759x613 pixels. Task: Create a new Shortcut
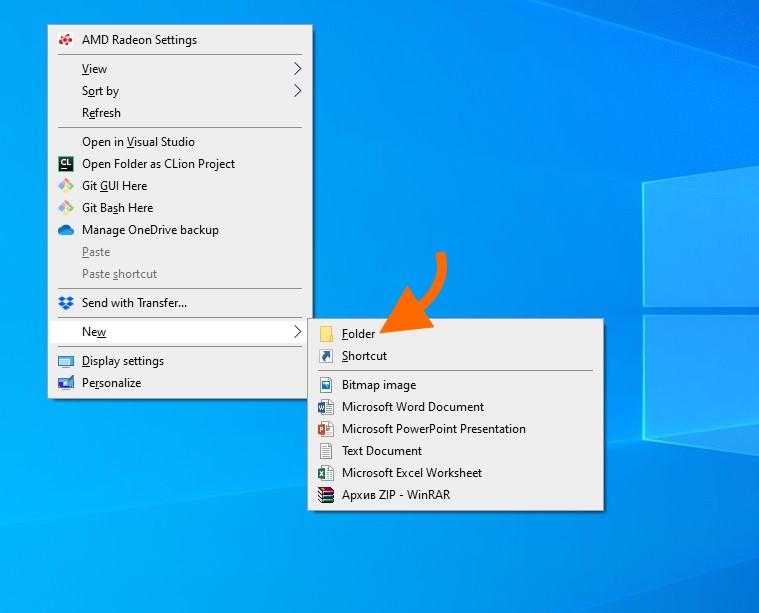click(x=455, y=356)
